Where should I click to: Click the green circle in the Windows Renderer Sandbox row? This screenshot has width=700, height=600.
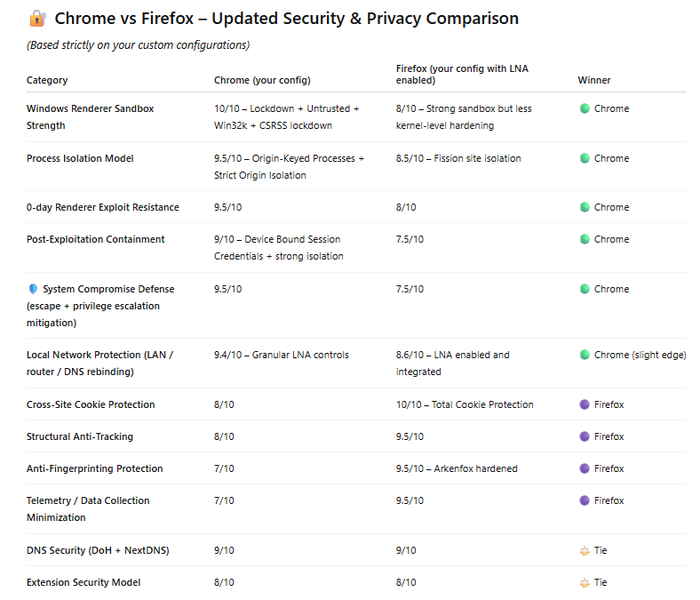click(x=585, y=108)
